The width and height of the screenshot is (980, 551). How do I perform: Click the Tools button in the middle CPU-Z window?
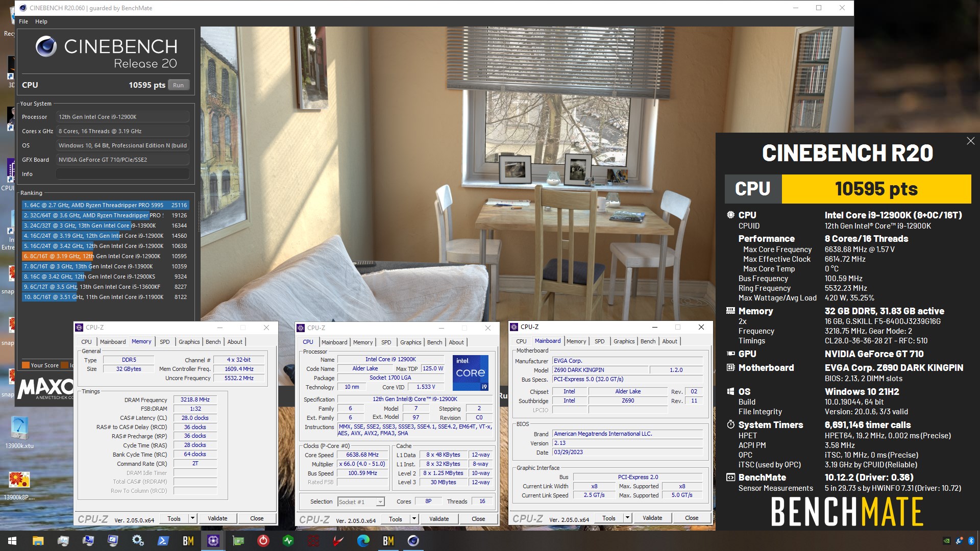[x=396, y=519]
